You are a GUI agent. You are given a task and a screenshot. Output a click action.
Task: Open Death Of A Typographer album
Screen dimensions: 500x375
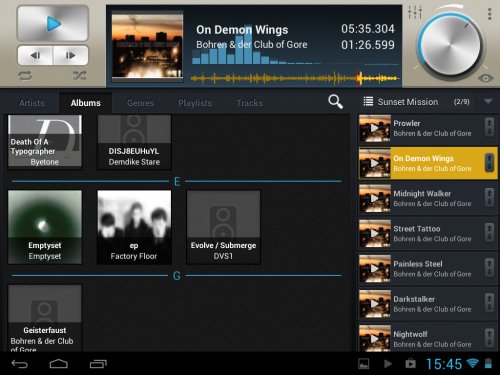[x=45, y=141]
